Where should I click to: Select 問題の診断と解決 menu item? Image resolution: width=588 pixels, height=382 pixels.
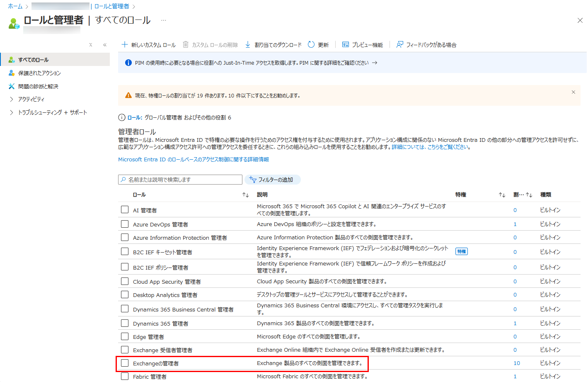click(x=38, y=86)
